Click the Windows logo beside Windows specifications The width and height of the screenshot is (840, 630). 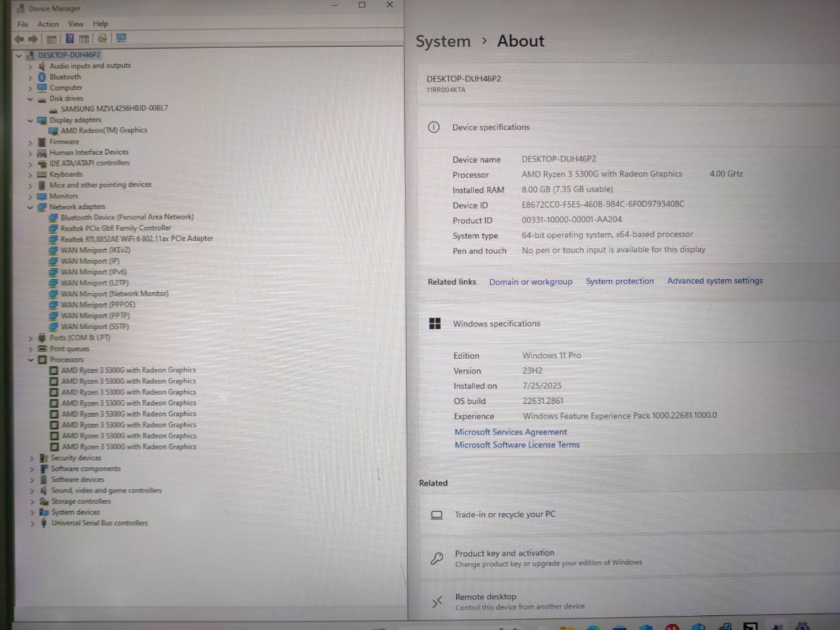pos(435,324)
